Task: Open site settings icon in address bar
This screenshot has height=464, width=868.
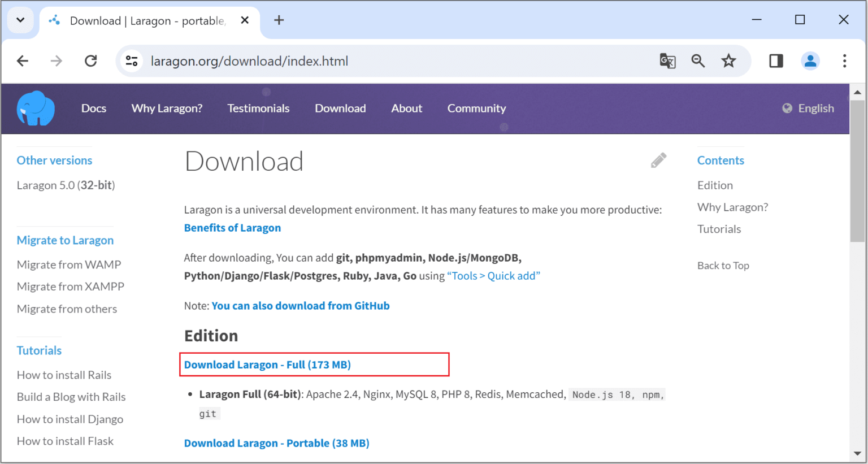Action: pyautogui.click(x=131, y=60)
